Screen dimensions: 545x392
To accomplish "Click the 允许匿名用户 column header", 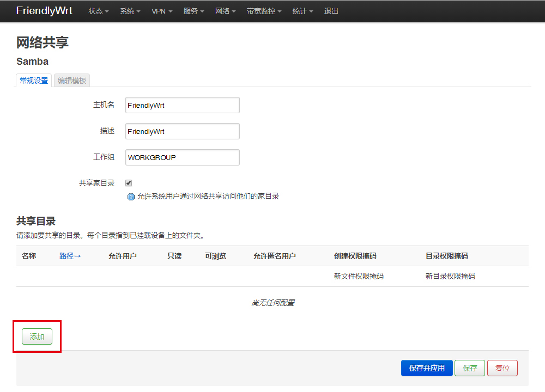I will tap(275, 256).
